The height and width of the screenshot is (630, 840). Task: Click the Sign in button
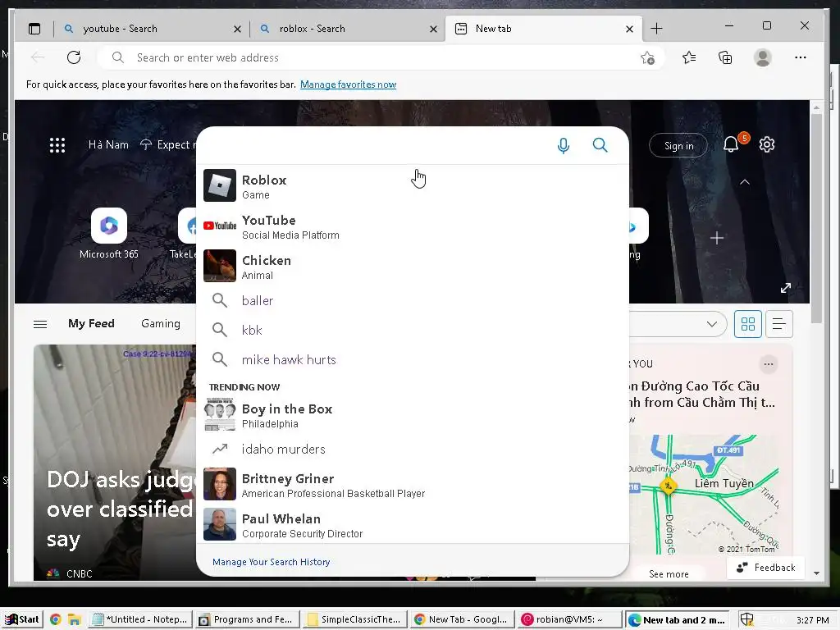pos(678,146)
